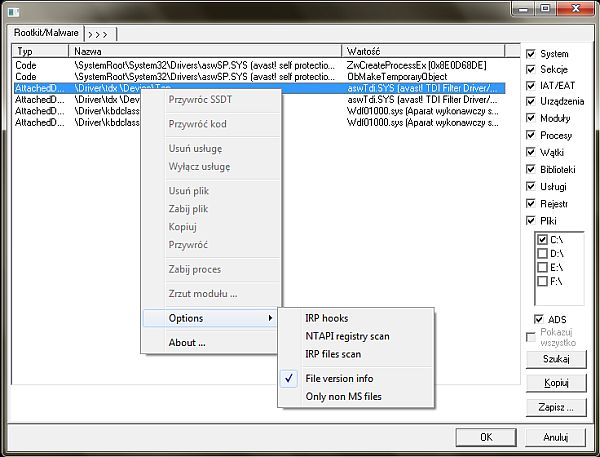Toggle the Biblioteki checkbox
Image resolution: width=600 pixels, height=457 pixels.
530,169
